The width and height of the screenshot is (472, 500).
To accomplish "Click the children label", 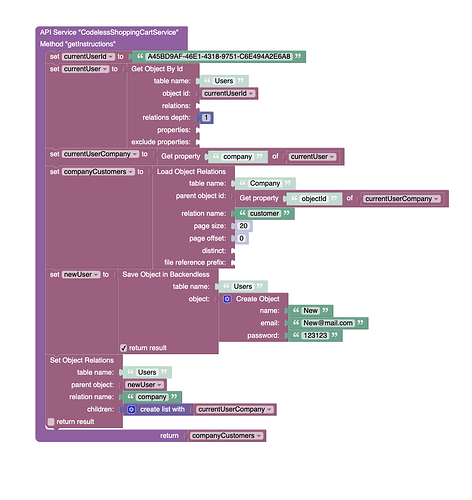I will (x=100, y=409).
